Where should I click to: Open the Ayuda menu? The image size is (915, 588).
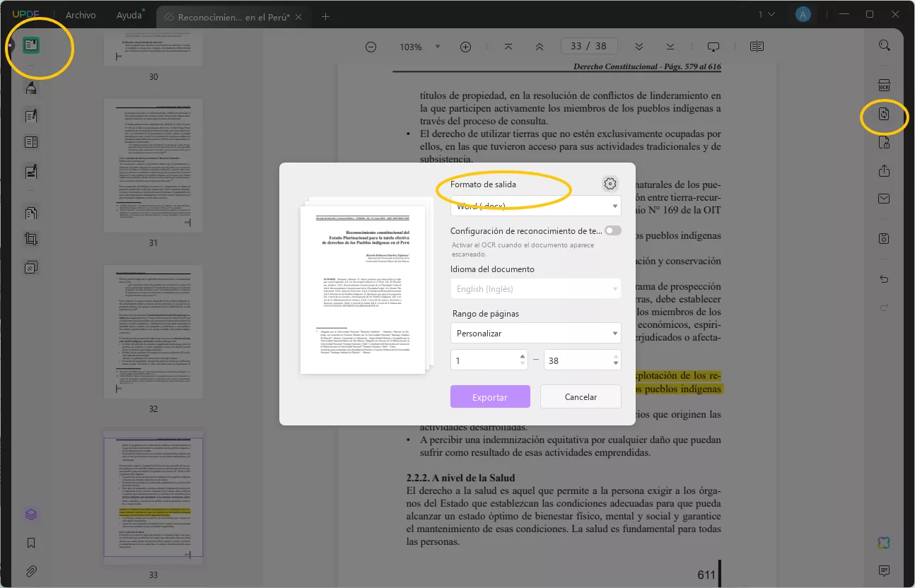click(x=129, y=15)
